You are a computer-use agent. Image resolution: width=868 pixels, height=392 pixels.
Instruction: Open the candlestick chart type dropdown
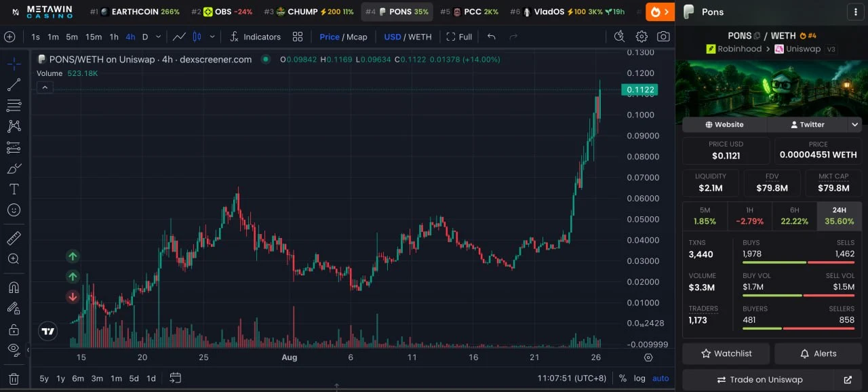(212, 37)
